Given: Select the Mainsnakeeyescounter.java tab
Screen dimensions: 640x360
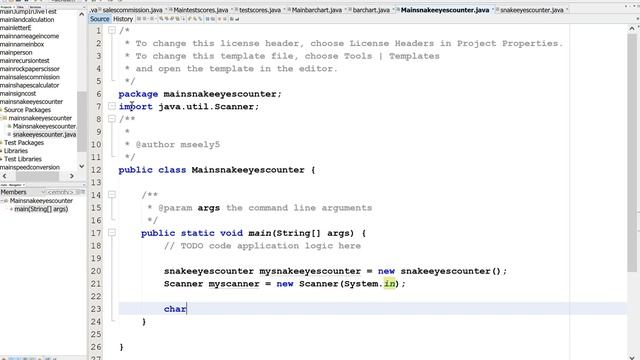Looking at the screenshot, I should 444,10.
